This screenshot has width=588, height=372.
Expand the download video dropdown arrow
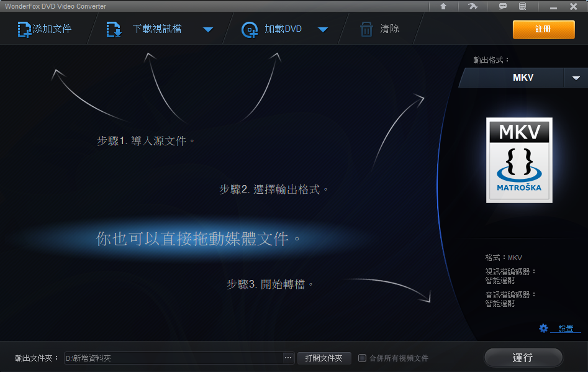pyautogui.click(x=208, y=30)
